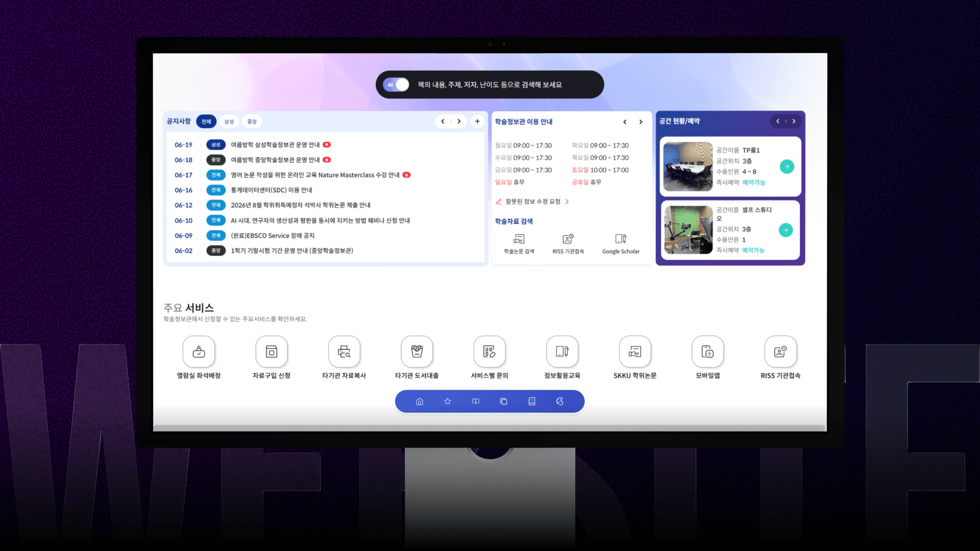This screenshot has height=551, width=980.
Task: Open EBSCO Service 장애 공지 notice
Action: pyautogui.click(x=273, y=236)
